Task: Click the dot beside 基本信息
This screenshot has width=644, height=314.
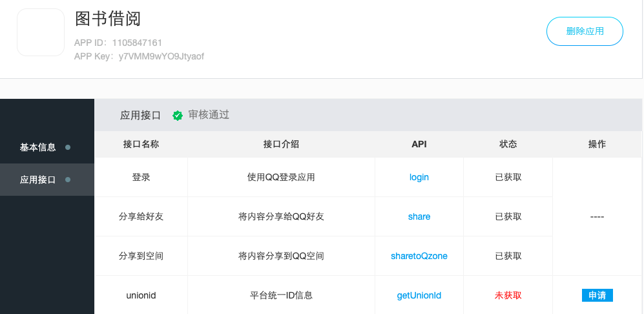Action: pos(68,147)
